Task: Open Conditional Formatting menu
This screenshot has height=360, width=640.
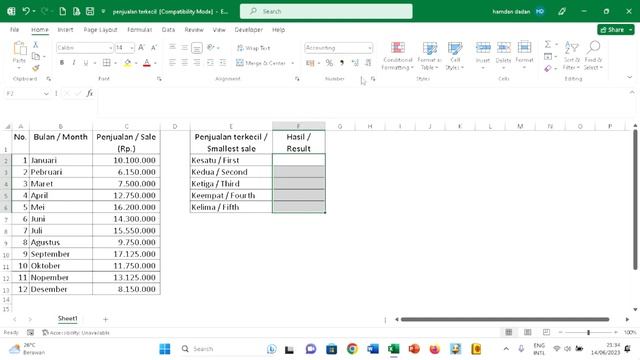Action: [x=398, y=56]
